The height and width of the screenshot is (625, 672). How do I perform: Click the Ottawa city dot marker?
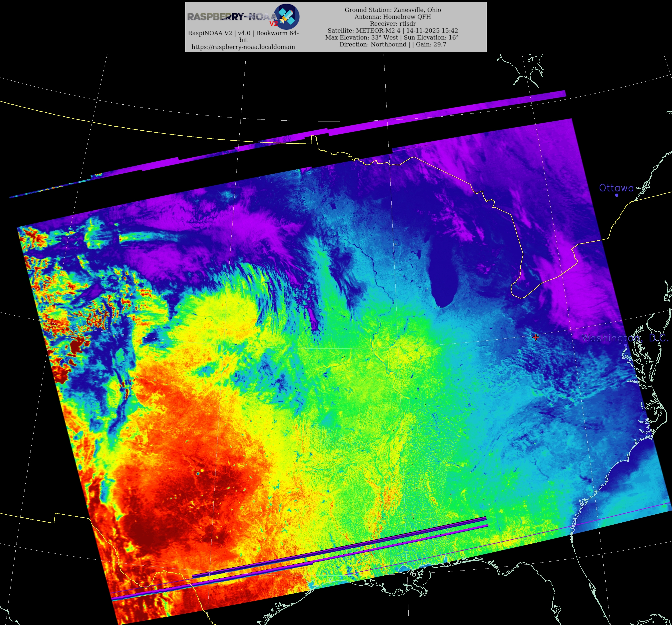tap(617, 195)
